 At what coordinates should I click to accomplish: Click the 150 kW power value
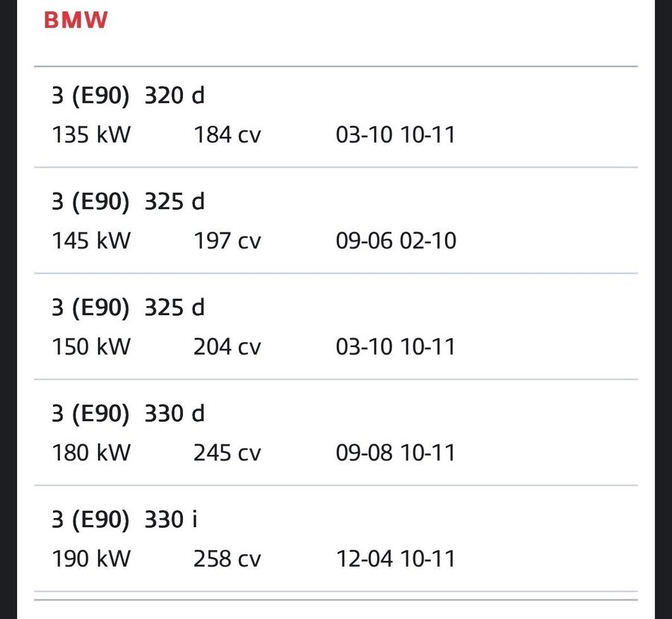91,347
